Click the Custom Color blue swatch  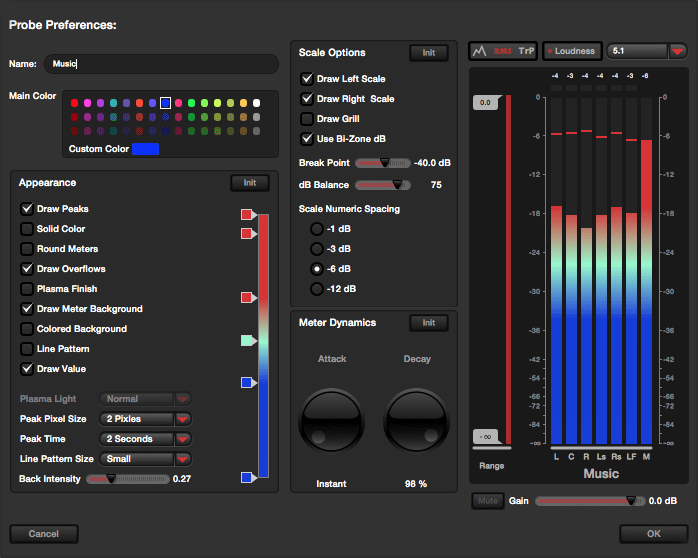pyautogui.click(x=146, y=149)
